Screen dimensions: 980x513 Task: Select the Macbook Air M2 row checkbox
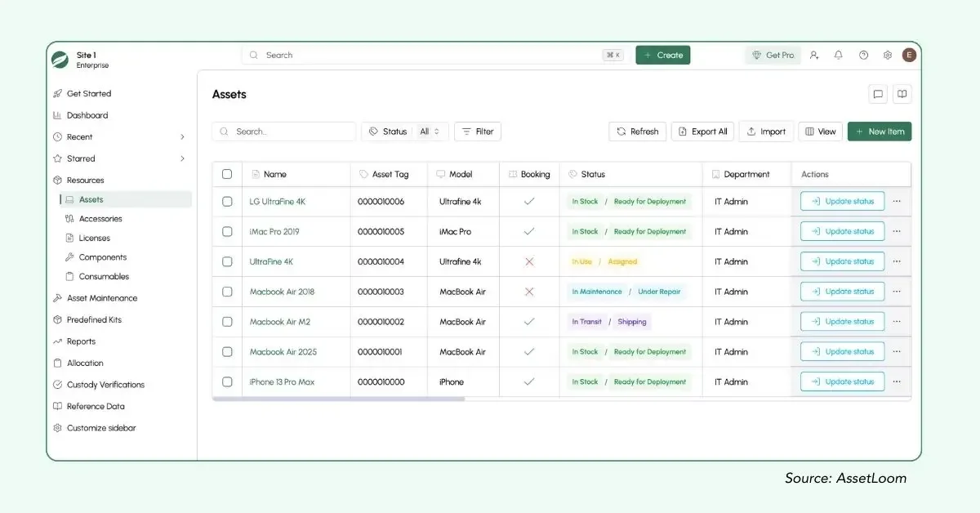[227, 322]
